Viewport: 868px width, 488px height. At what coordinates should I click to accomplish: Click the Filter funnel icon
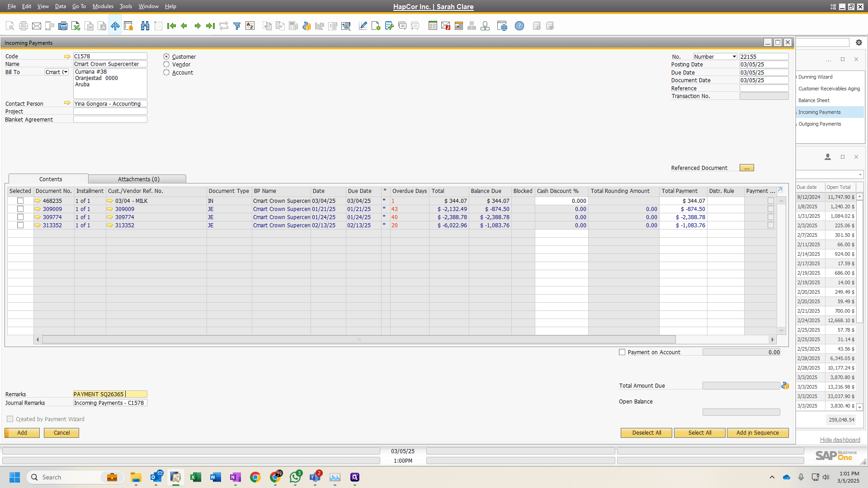[x=236, y=26]
